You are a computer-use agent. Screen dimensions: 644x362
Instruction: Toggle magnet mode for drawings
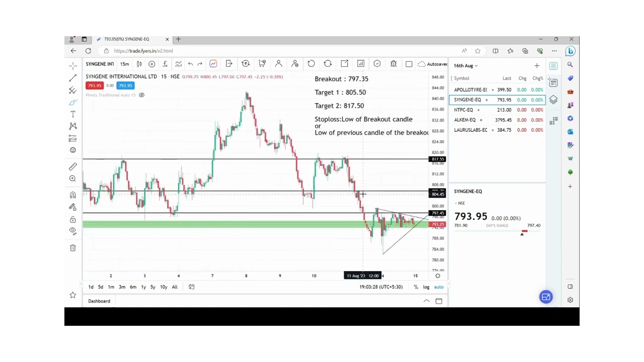[73, 195]
